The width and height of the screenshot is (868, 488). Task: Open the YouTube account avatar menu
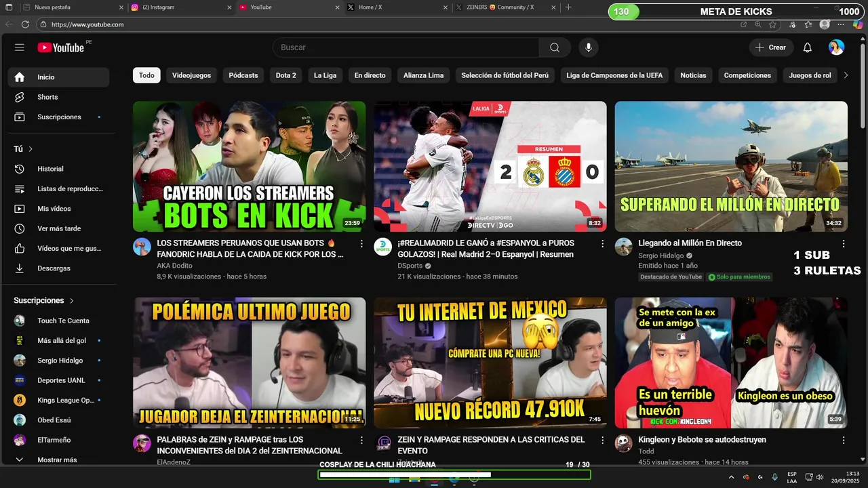click(x=836, y=47)
